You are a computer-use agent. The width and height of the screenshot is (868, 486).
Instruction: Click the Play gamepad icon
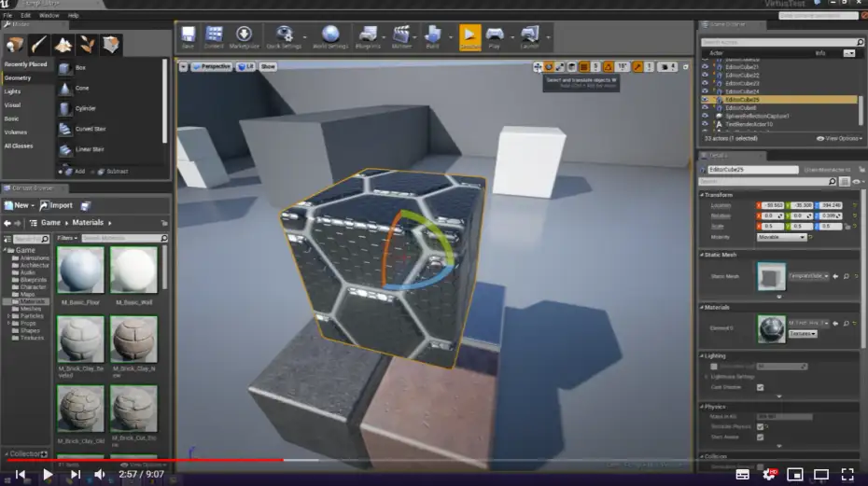click(495, 37)
